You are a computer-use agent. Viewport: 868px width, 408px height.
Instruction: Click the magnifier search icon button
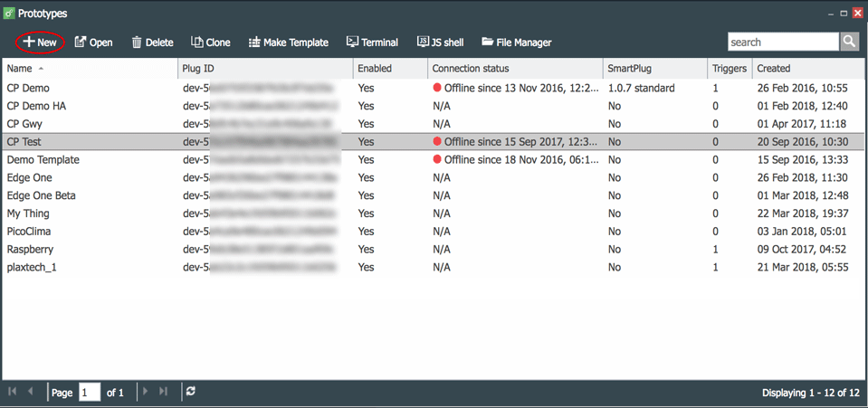pos(849,43)
